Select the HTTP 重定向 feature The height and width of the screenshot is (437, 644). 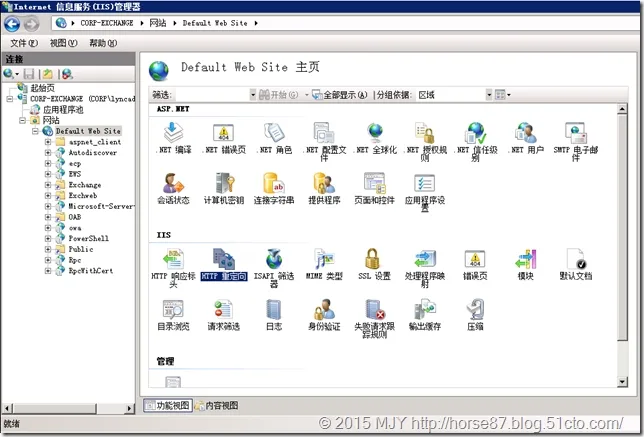(x=223, y=264)
